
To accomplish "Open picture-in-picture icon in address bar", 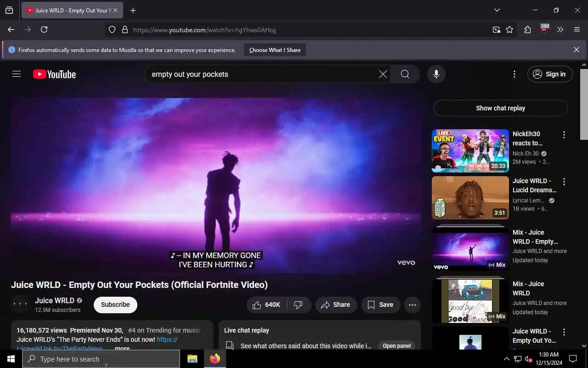I will pos(497,30).
